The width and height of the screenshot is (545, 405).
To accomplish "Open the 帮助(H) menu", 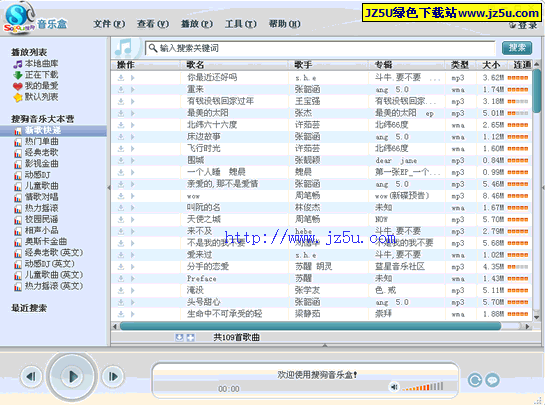I will pyautogui.click(x=284, y=24).
